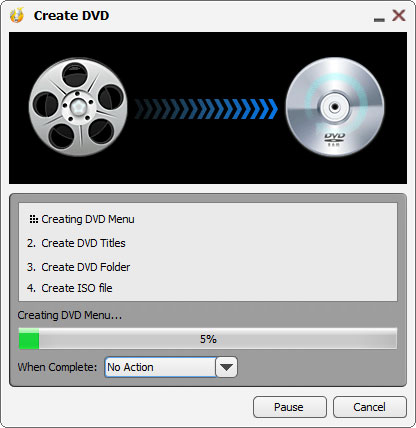Viewport: 416px width, 428px height.
Task: Click the Creating DVD Menu... status text
Action: (70, 315)
